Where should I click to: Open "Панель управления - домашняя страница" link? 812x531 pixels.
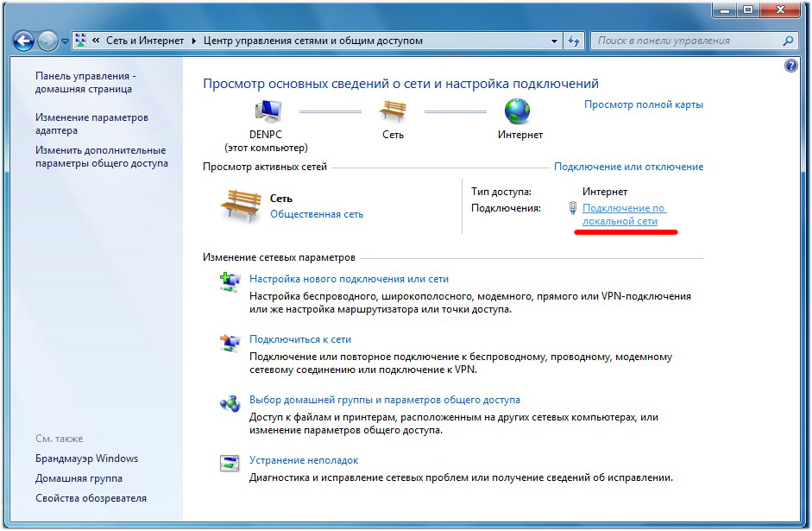coord(85,82)
